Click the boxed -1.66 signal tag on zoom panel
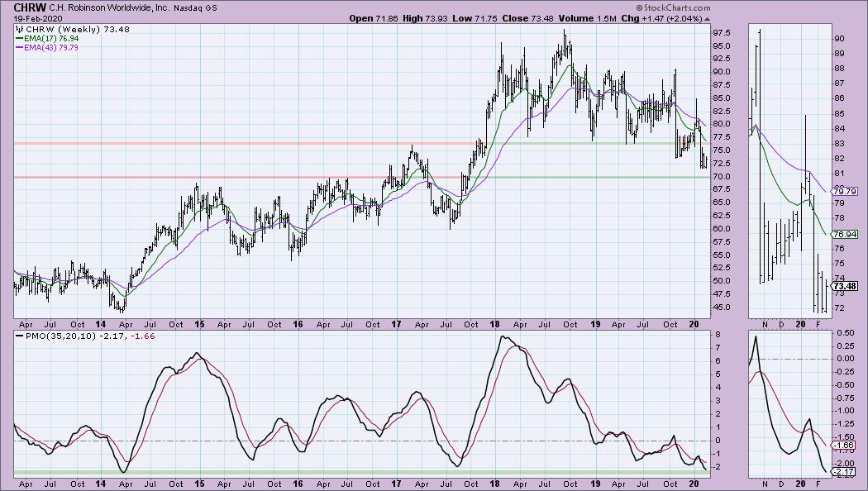Screen dimensions: 868x491 tap(845, 445)
